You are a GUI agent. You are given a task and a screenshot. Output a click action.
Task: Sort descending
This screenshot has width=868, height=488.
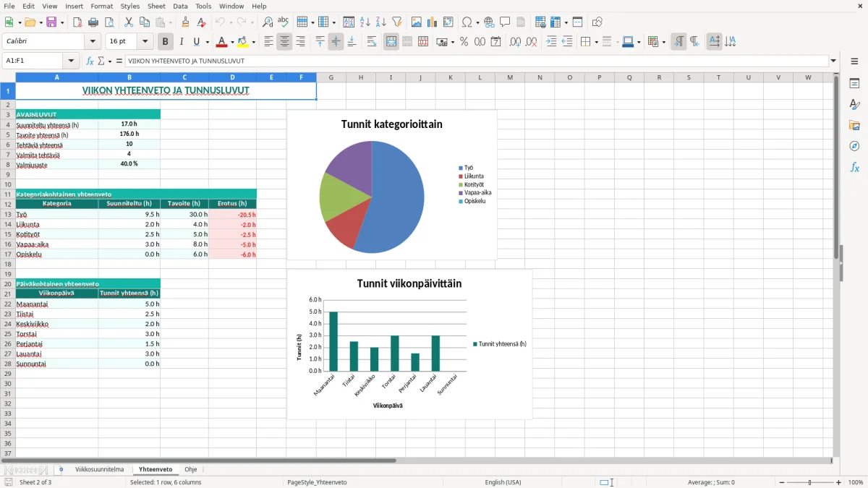(x=381, y=22)
